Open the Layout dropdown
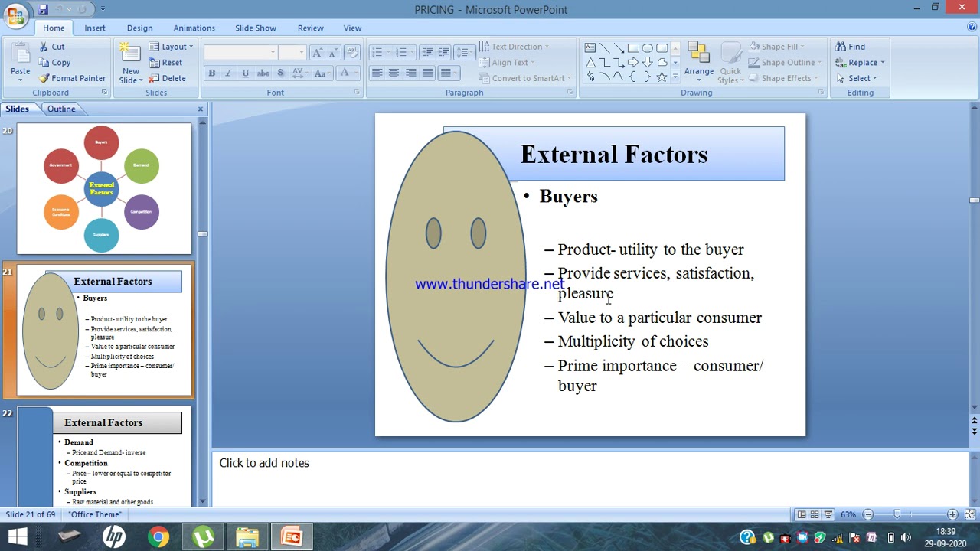This screenshot has height=551, width=980. coord(171,47)
